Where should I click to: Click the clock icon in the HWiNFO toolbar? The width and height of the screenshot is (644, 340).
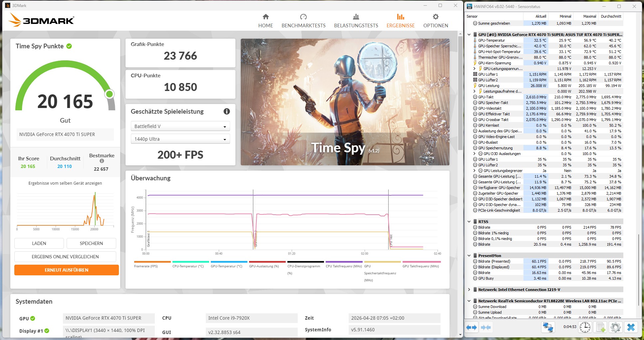point(585,327)
